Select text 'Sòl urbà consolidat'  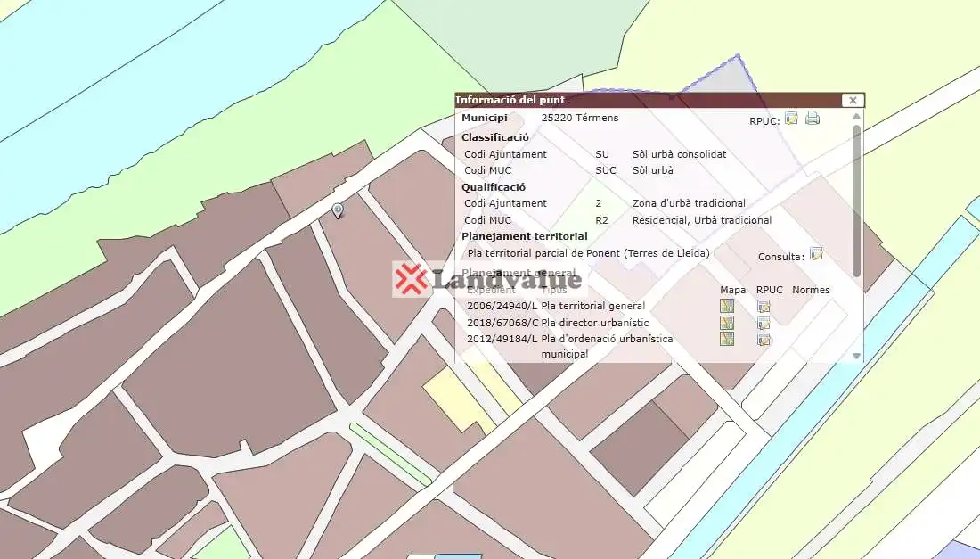pyautogui.click(x=680, y=154)
